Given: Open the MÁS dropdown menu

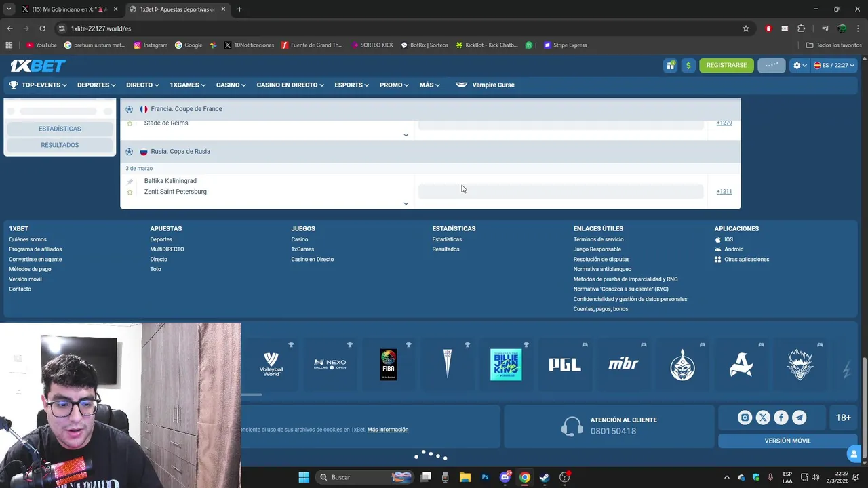Looking at the screenshot, I should (x=429, y=85).
